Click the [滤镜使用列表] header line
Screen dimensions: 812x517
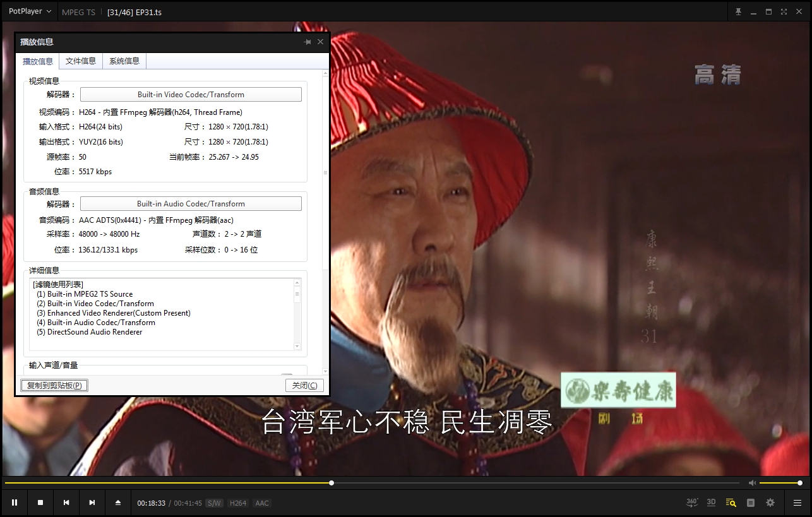click(58, 285)
